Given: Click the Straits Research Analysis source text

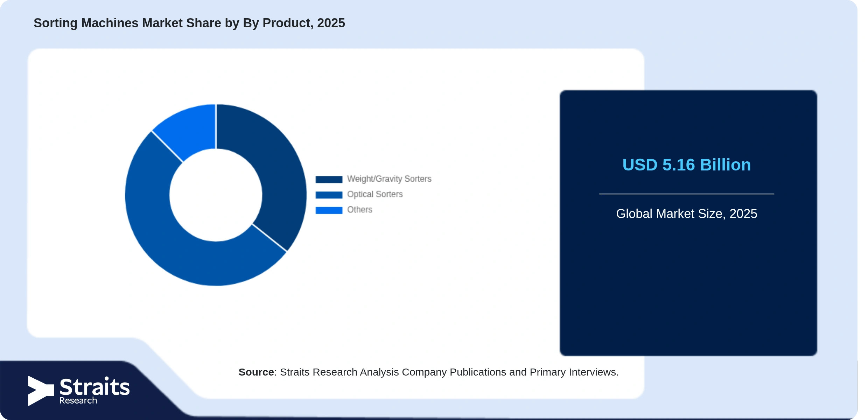Looking at the screenshot, I should click(x=449, y=372).
